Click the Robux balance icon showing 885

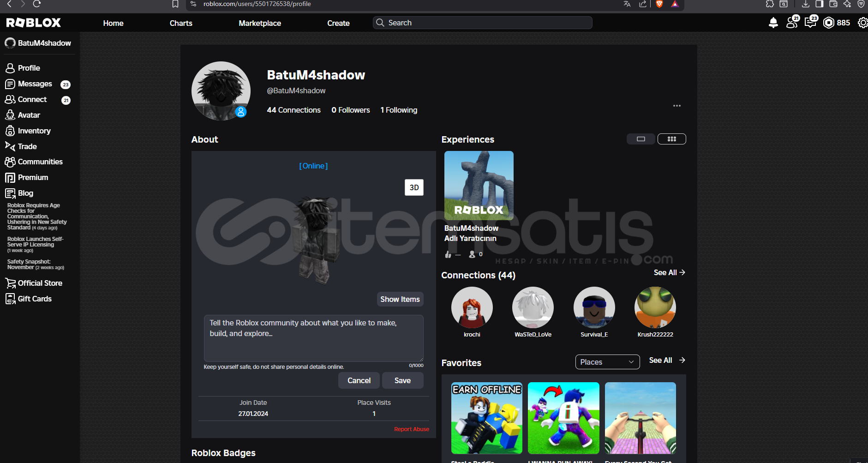coord(829,23)
